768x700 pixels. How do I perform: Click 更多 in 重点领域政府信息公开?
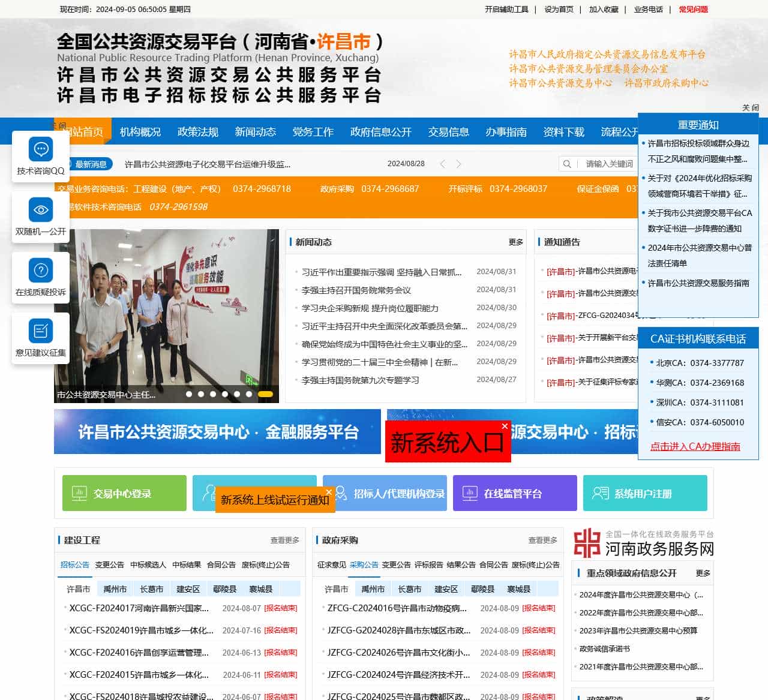pyautogui.click(x=703, y=573)
